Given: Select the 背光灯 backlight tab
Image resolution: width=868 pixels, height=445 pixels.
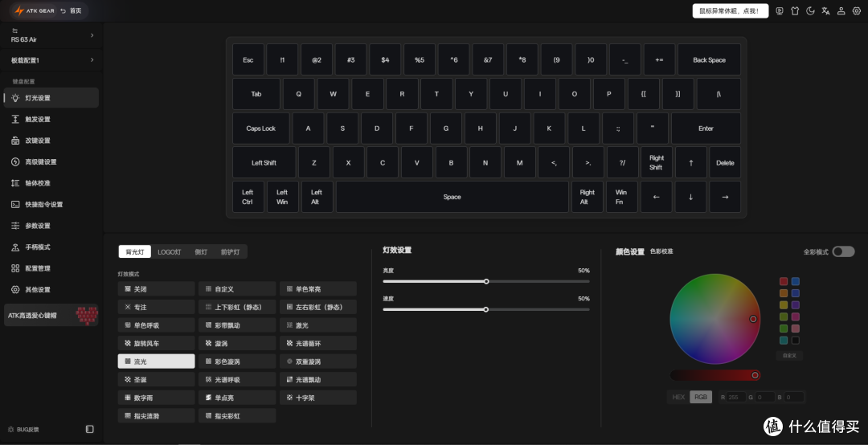Looking at the screenshot, I should [134, 252].
